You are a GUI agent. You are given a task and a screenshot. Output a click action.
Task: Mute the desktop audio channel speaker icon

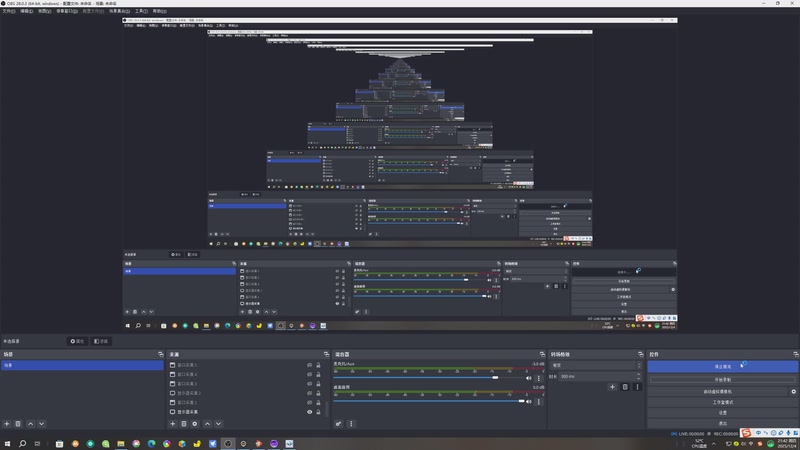[x=529, y=402]
